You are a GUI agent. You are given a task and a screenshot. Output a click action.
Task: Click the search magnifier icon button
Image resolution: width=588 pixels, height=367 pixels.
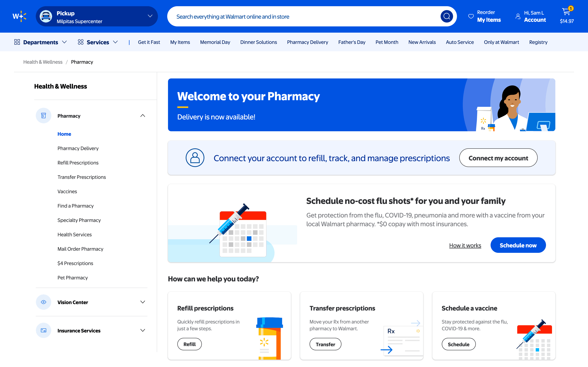446,16
